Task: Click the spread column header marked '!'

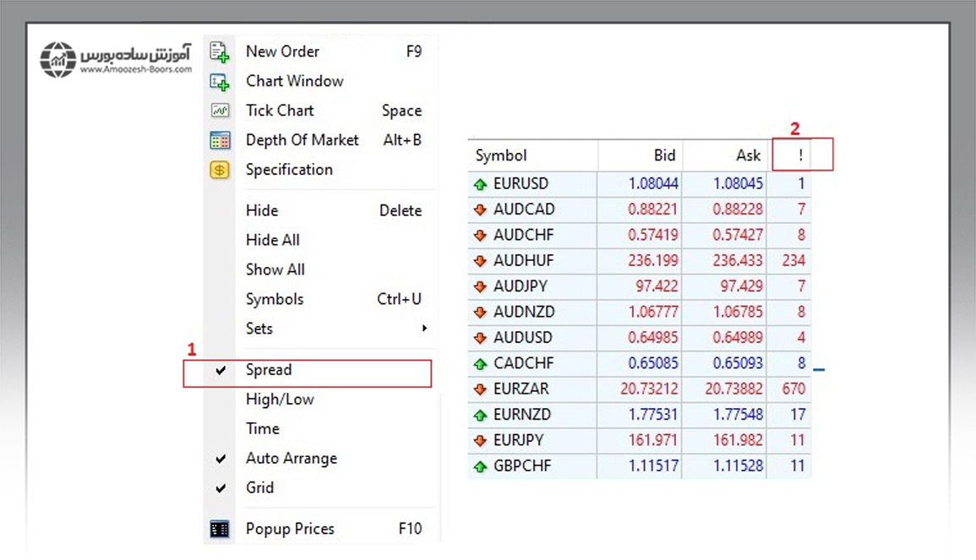Action: click(x=799, y=155)
